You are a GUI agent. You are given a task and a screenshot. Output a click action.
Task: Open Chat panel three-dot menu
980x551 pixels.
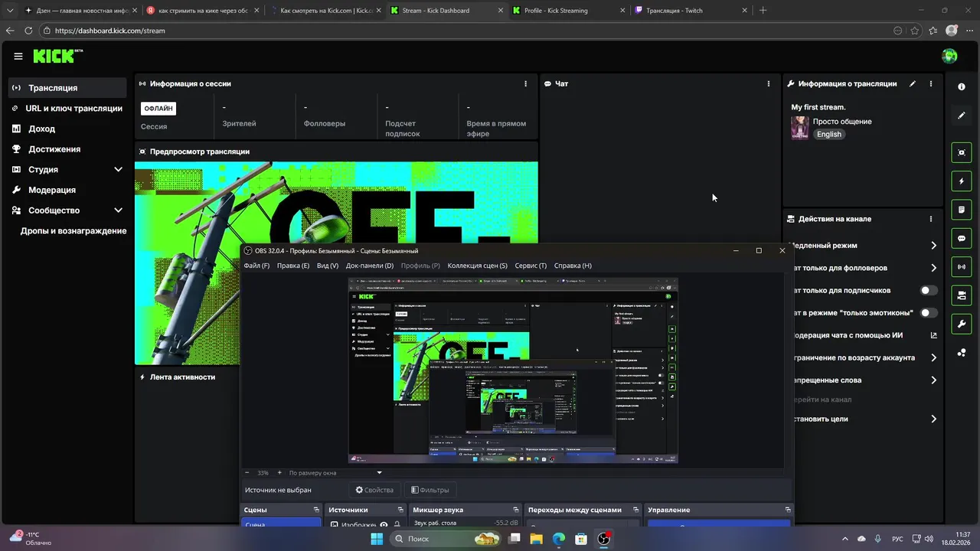tap(769, 83)
